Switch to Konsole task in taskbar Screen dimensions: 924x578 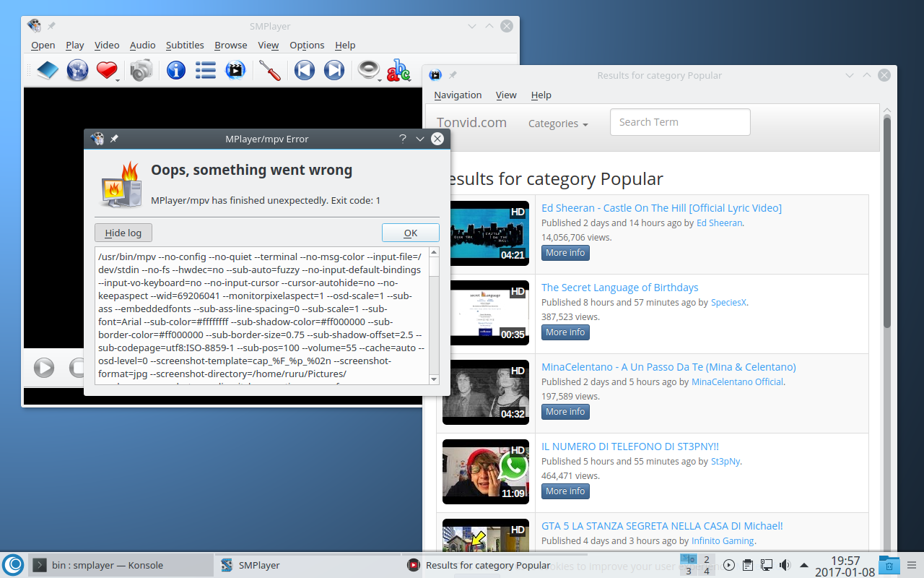tap(121, 565)
